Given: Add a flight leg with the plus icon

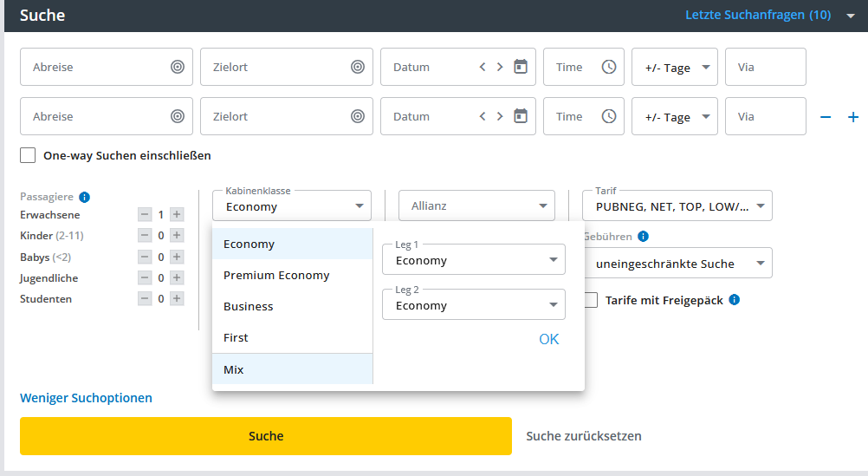Looking at the screenshot, I should [x=853, y=117].
